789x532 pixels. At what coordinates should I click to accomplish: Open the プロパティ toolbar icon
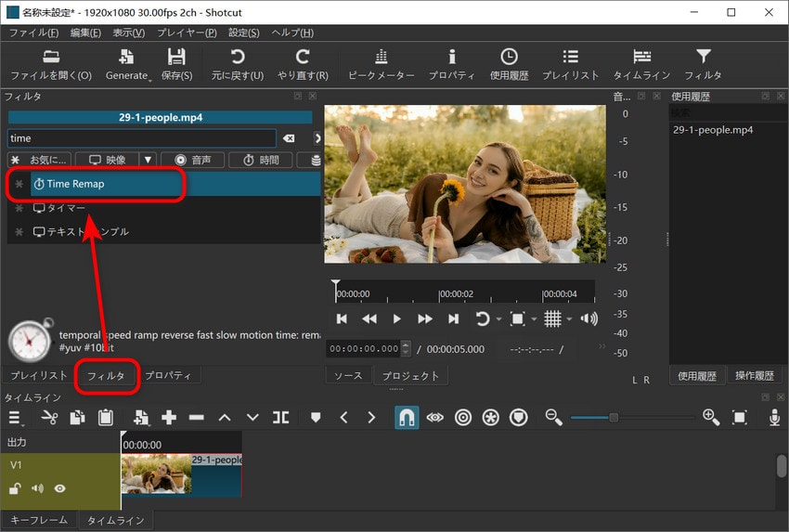[x=452, y=64]
